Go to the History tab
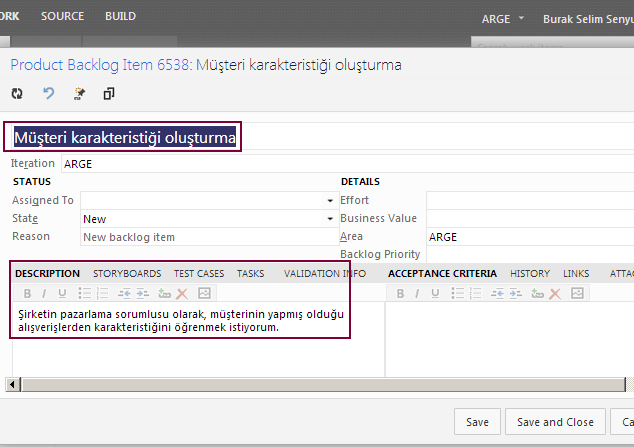The height and width of the screenshot is (447, 634). 530,273
